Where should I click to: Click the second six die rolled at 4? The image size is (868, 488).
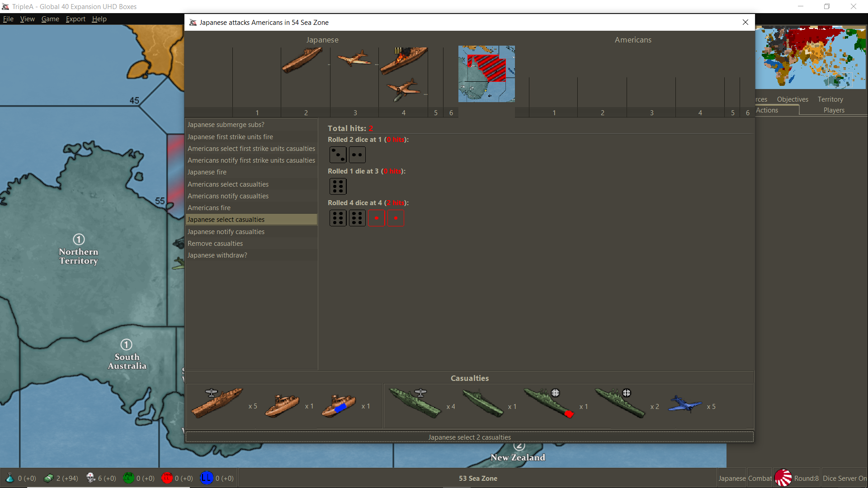[x=357, y=218]
